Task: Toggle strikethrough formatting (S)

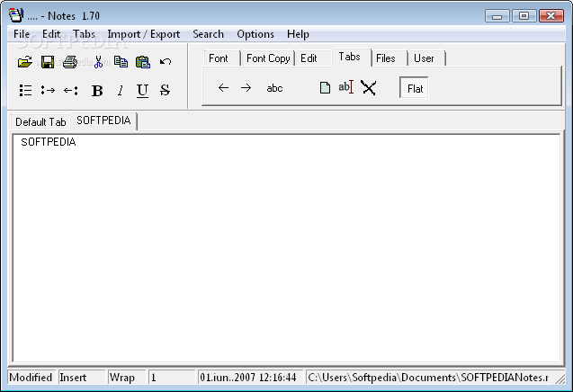Action: [165, 90]
